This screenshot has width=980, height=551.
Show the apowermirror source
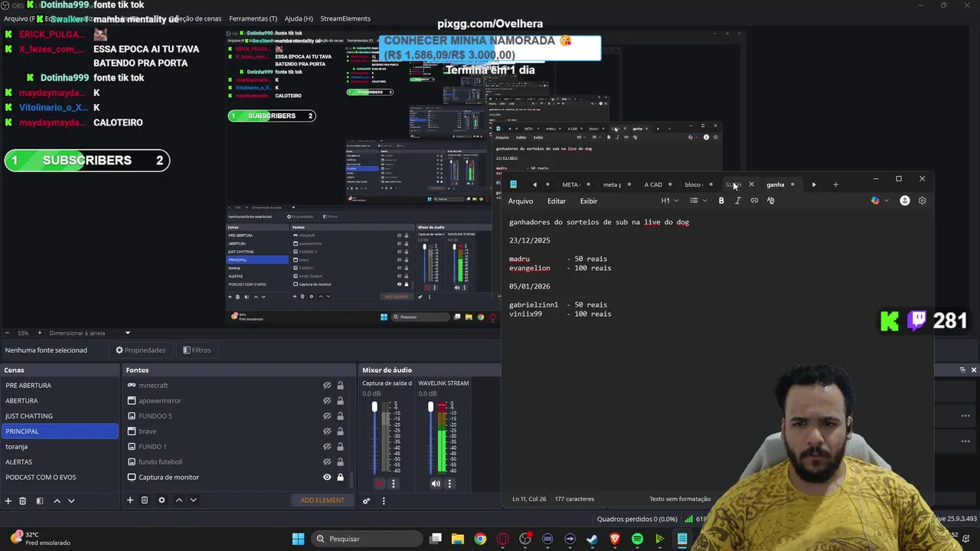327,401
